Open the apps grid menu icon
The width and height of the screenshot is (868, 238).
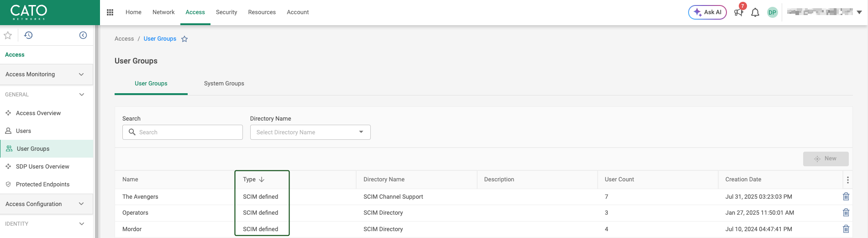tap(110, 12)
